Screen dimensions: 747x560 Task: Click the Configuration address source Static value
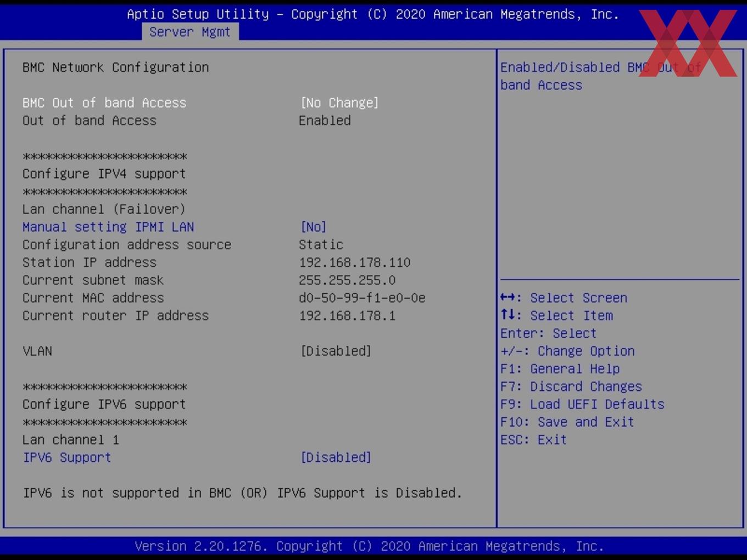(x=321, y=244)
